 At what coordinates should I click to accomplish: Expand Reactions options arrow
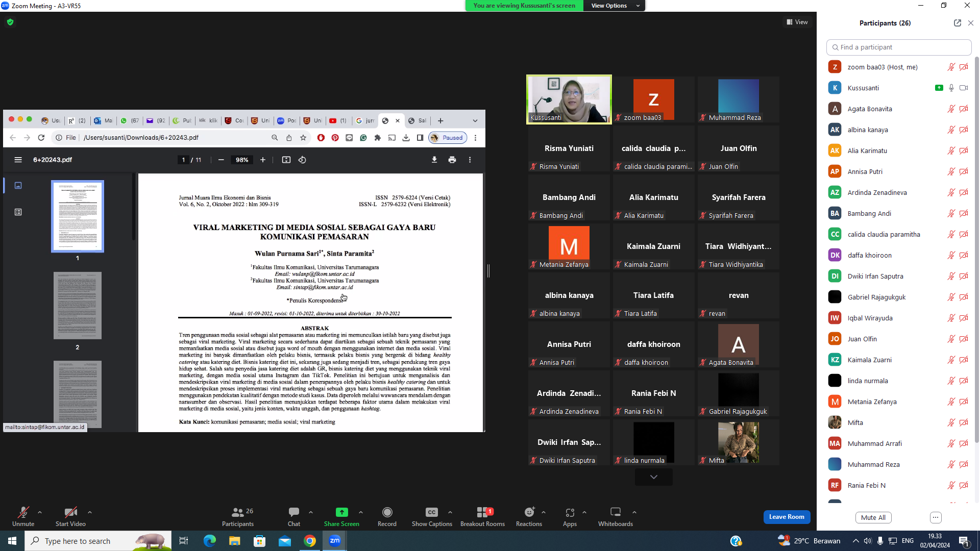point(544,512)
